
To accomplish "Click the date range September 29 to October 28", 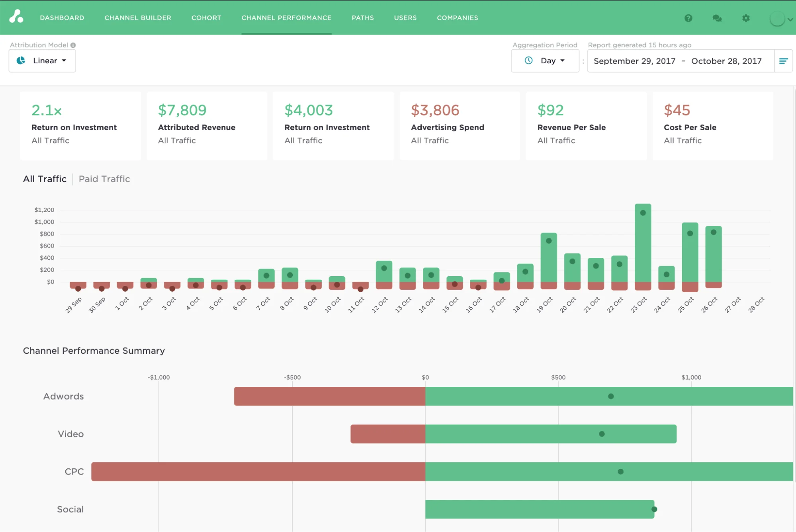I will pyautogui.click(x=677, y=61).
